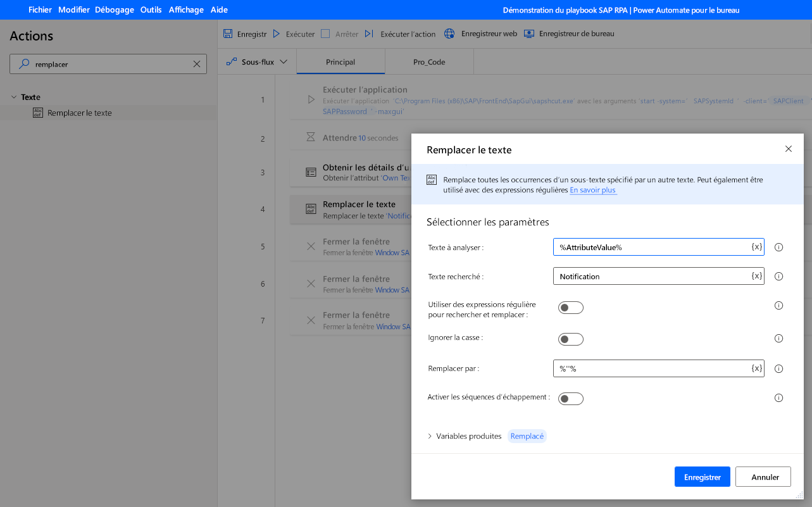Viewport: 812px width, 507px height.
Task: Toggle Ignorer la casse switch
Action: [x=570, y=339]
